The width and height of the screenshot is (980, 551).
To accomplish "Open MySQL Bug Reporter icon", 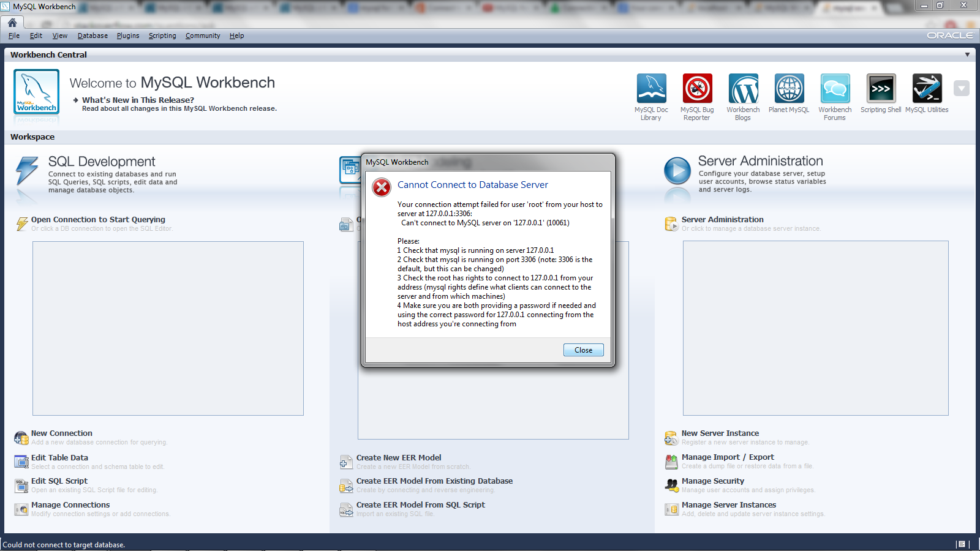I will tap(697, 89).
